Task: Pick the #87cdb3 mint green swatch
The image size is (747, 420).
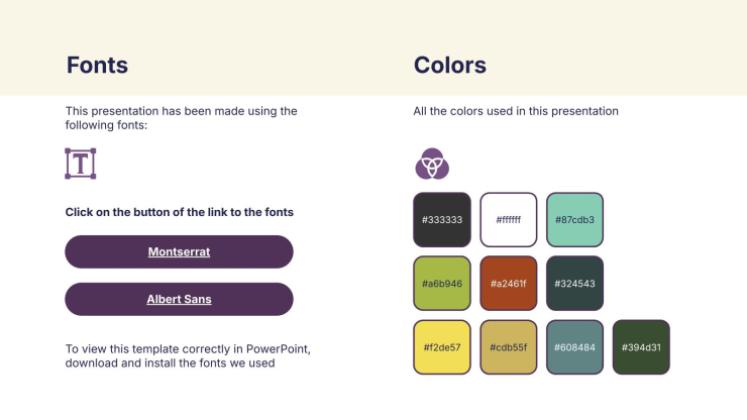Action: pos(574,219)
